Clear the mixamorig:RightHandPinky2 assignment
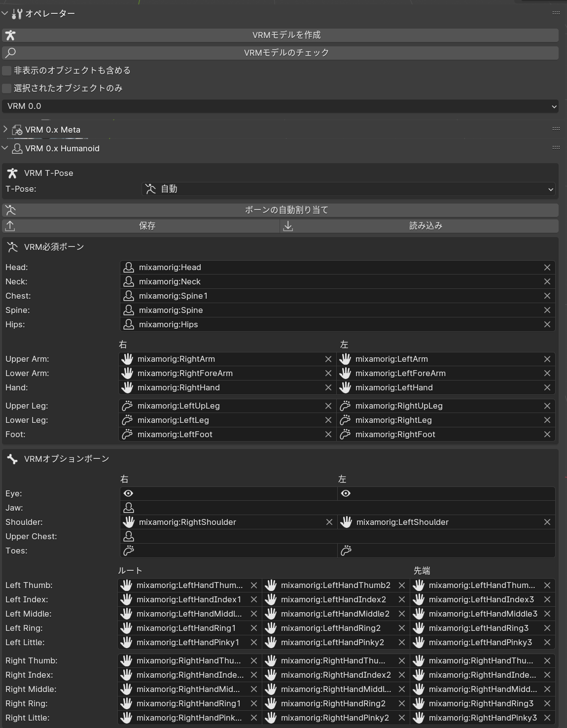This screenshot has width=567, height=728. click(x=402, y=718)
